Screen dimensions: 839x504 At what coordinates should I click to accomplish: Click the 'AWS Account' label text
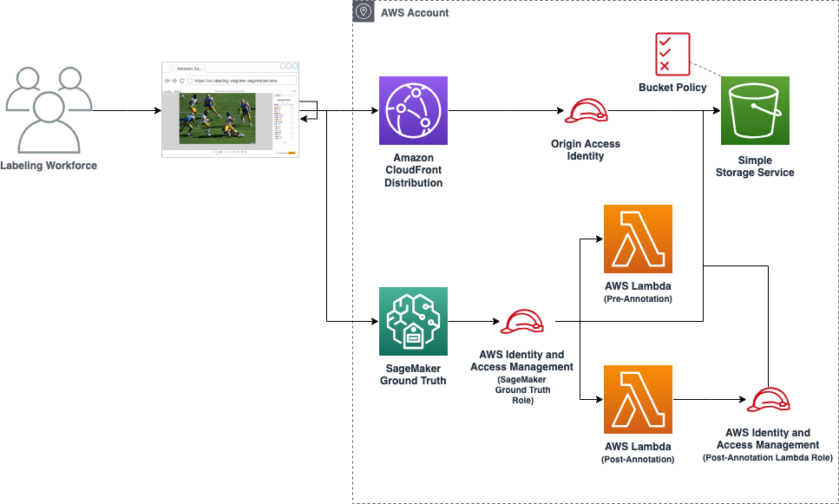coord(415,13)
